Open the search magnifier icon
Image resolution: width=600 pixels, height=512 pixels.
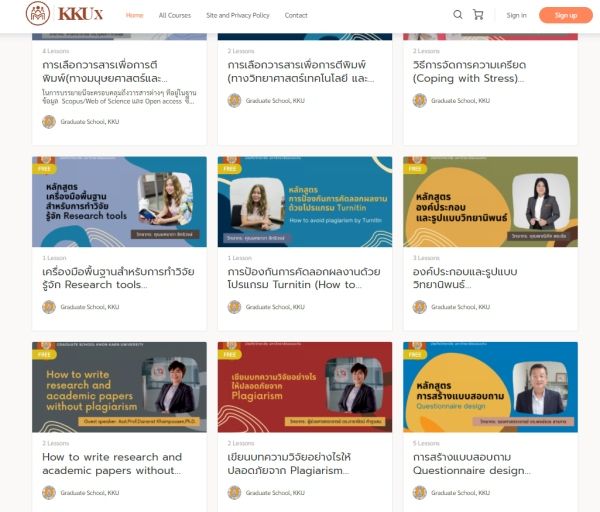point(458,15)
